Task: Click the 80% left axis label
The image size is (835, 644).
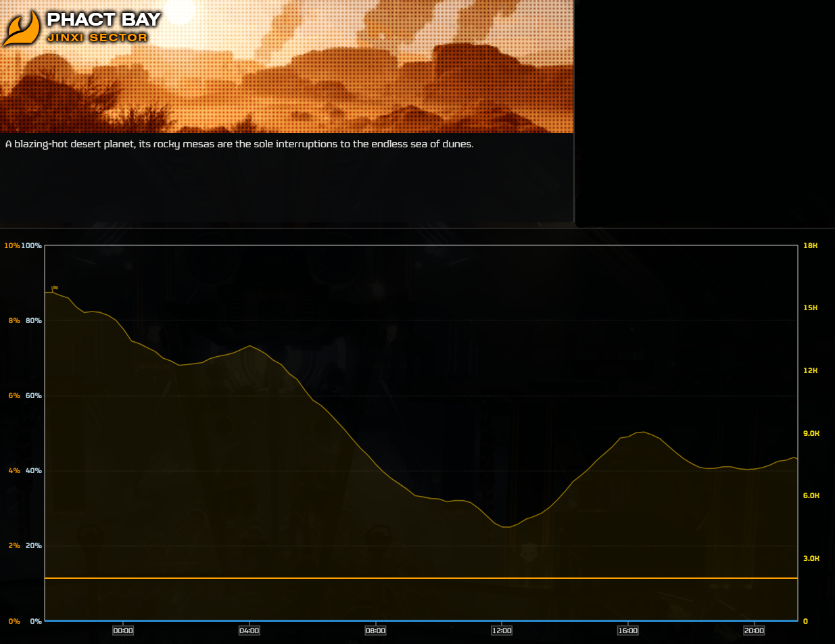Action: [34, 320]
